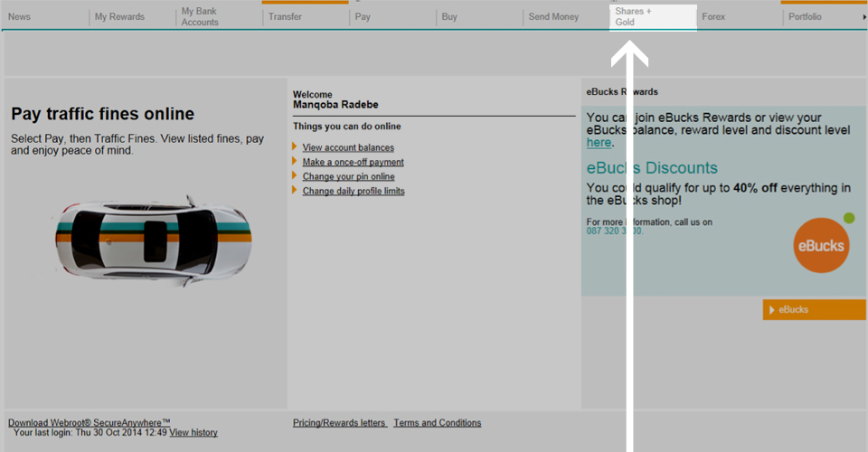Screen dimensions: 868x452
Task: Click View account balances link
Action: pyautogui.click(x=348, y=148)
